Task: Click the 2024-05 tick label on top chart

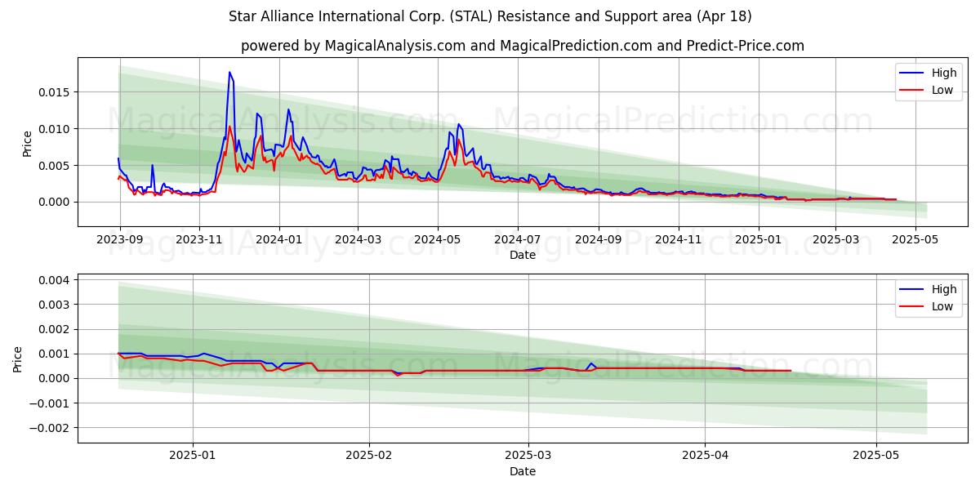Action: click(x=437, y=239)
